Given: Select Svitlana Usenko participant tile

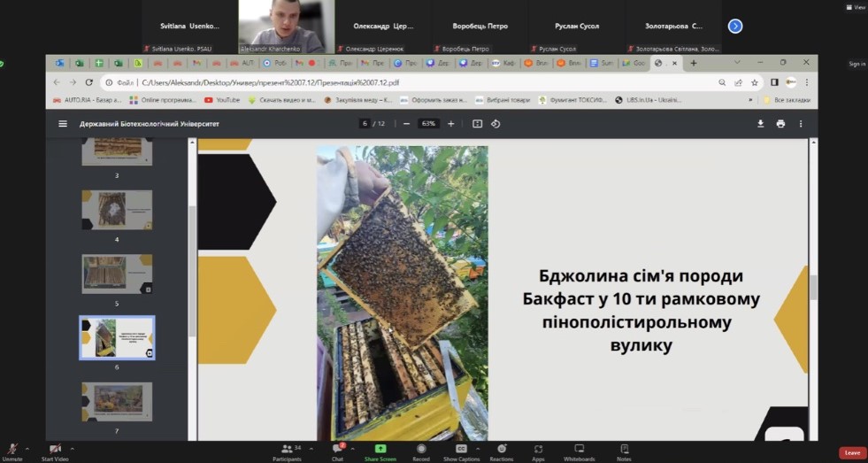Looking at the screenshot, I should click(x=190, y=27).
